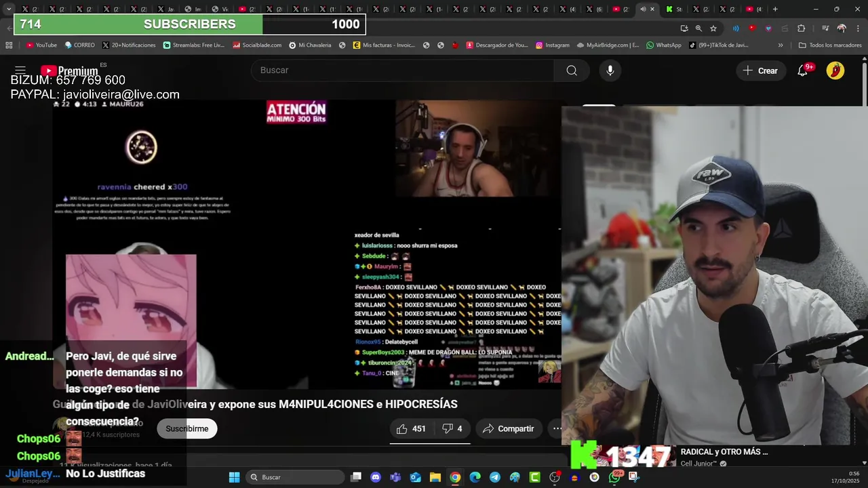Screen dimensions: 868x488
Task: Open Descargador de You... bookmark
Action: pos(497,45)
